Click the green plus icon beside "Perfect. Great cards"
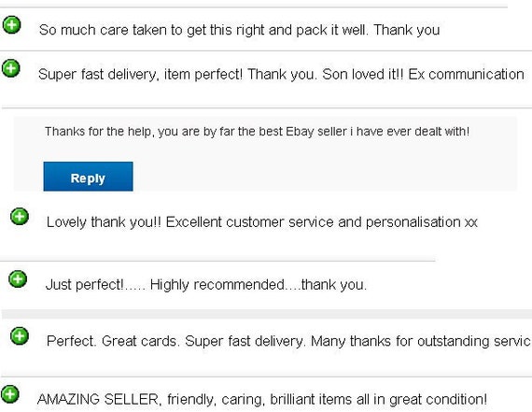The height and width of the screenshot is (412, 532). [20, 336]
